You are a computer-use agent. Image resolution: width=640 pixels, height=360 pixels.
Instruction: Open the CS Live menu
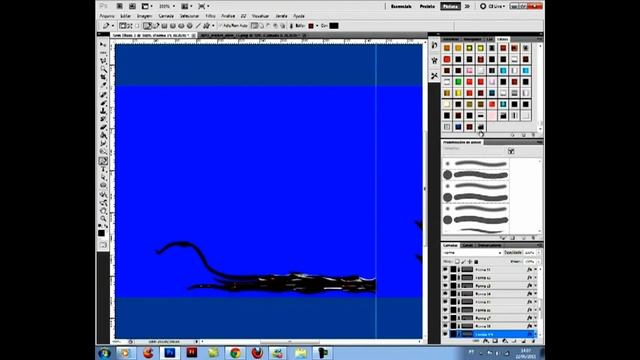click(492, 6)
